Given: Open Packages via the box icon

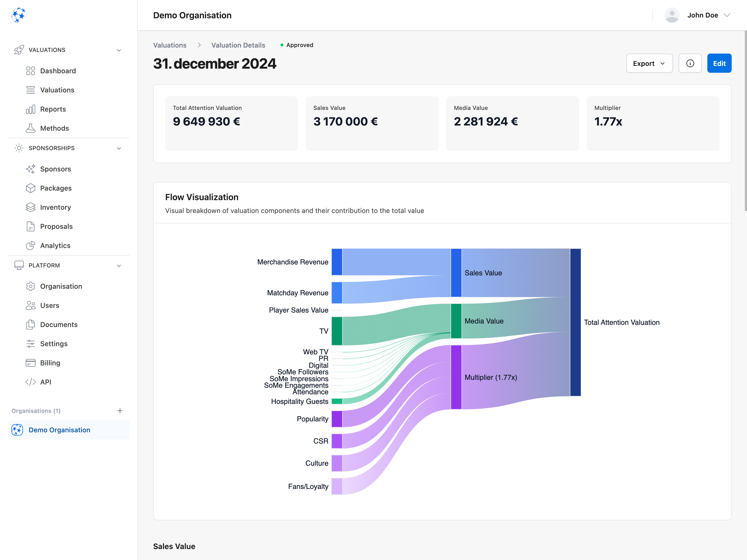Looking at the screenshot, I should click(31, 188).
